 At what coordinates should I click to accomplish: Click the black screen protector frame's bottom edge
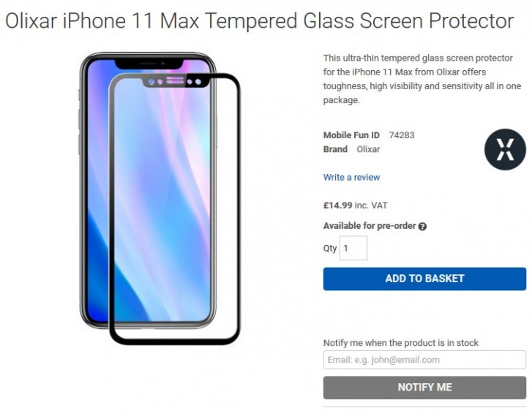click(x=175, y=339)
